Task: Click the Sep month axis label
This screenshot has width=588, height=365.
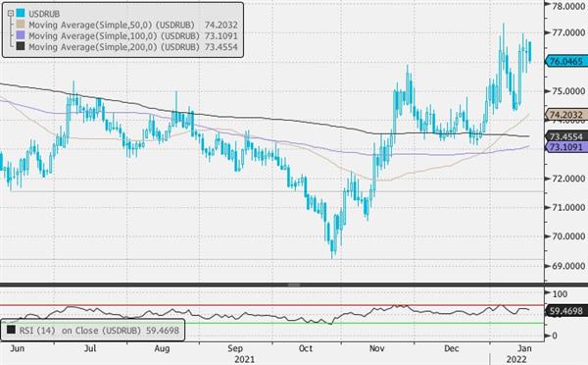Action: 235,348
